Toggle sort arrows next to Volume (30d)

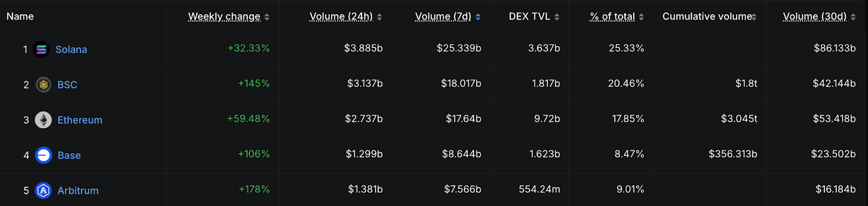[x=853, y=17]
